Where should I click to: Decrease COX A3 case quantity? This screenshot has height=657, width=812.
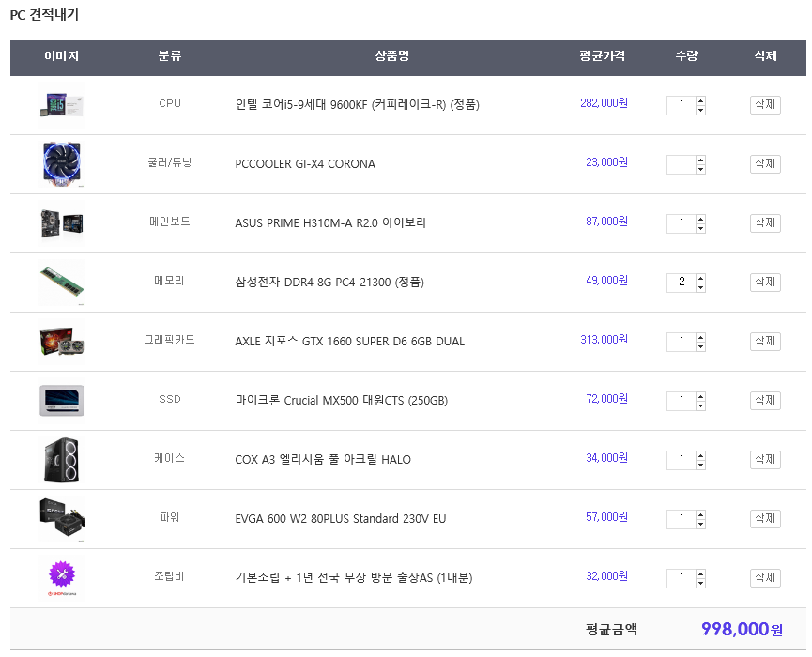[x=700, y=464]
